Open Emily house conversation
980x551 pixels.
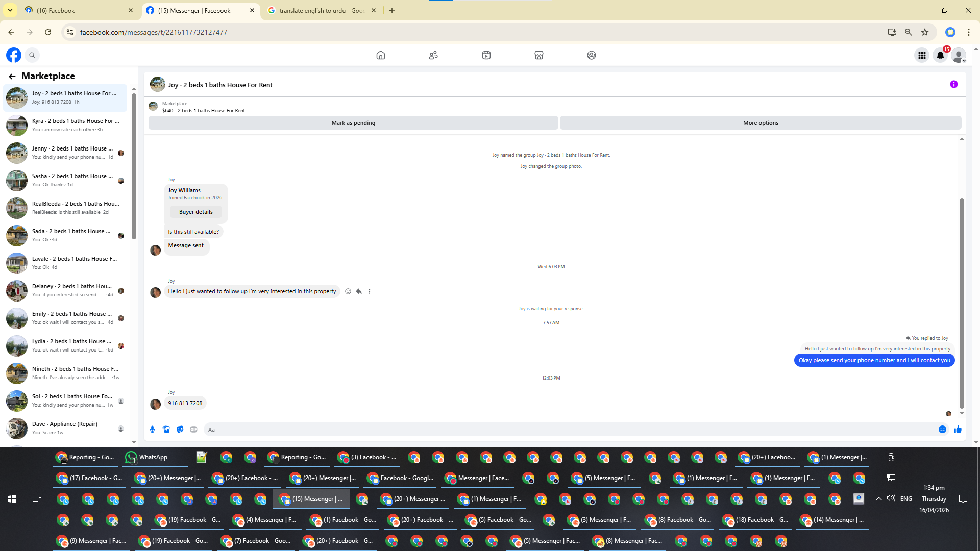click(65, 318)
